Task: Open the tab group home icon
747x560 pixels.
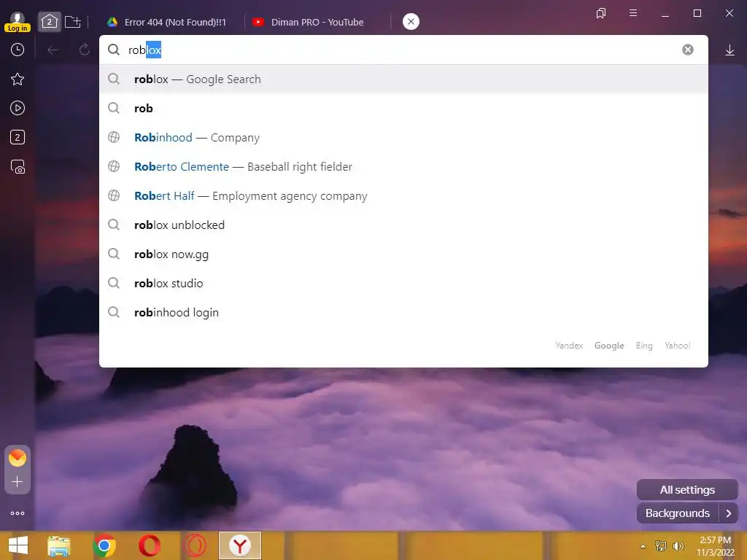Action: 50,22
